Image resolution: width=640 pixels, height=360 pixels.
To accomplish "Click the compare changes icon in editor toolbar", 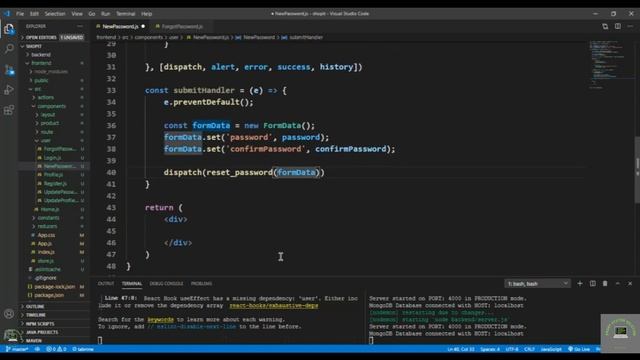I will (605, 27).
